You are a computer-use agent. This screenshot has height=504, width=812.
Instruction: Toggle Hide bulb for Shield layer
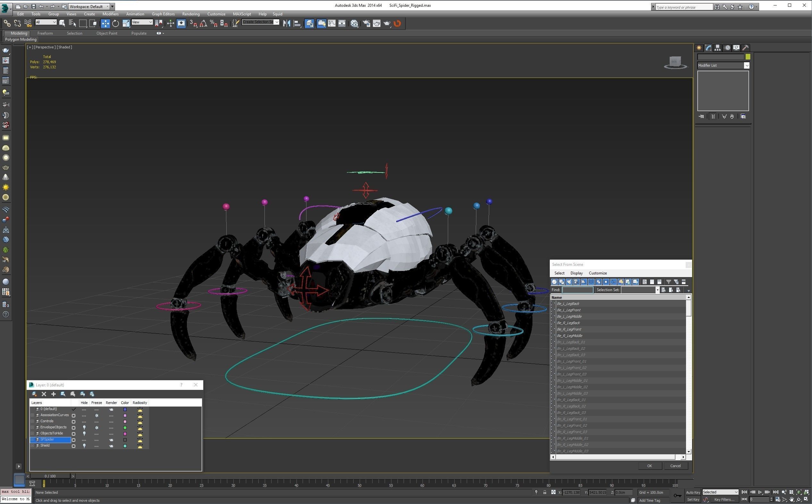84,446
